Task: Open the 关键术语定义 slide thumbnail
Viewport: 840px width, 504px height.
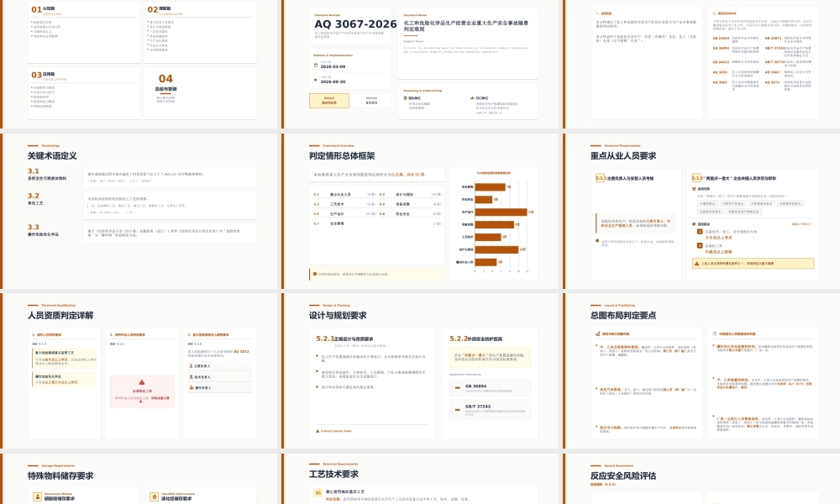Action: (140, 211)
